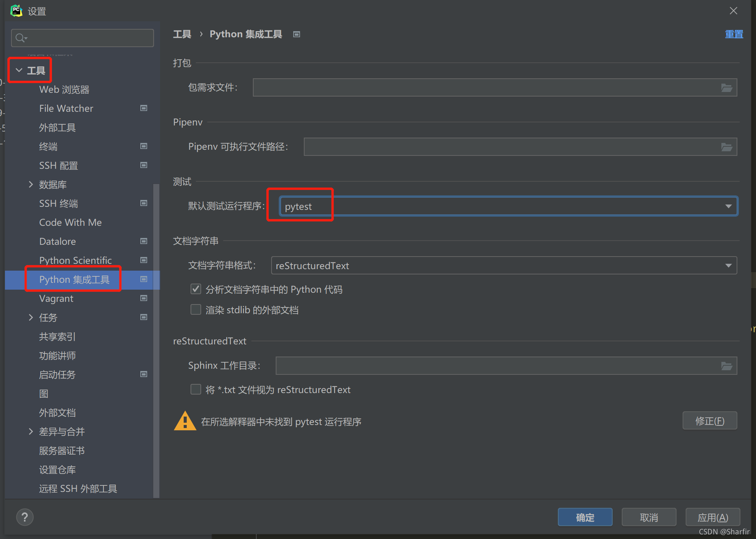Open the 默认测试运行程序 pytest dropdown

click(x=508, y=206)
